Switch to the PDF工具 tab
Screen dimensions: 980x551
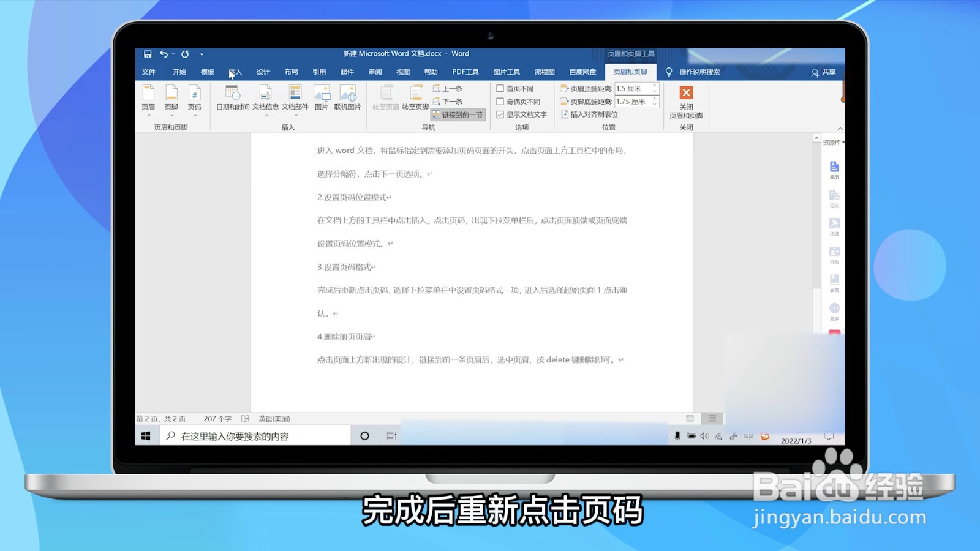(x=466, y=72)
